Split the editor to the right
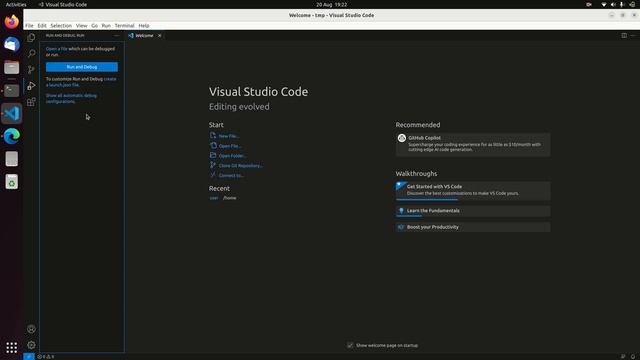This screenshot has width=640, height=360. point(624,36)
